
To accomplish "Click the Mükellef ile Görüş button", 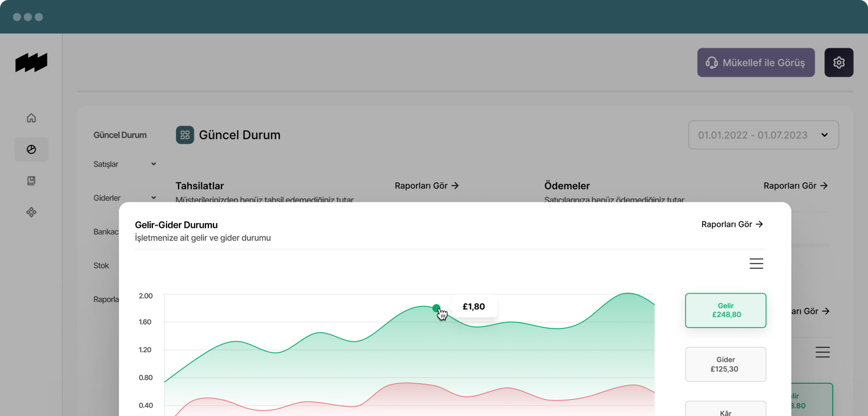I will coord(756,63).
